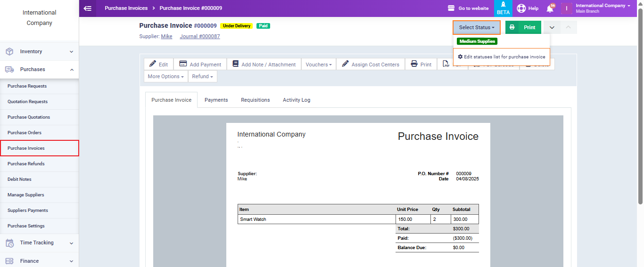Open the Select Status dropdown
This screenshot has height=267, width=644.
click(x=477, y=27)
